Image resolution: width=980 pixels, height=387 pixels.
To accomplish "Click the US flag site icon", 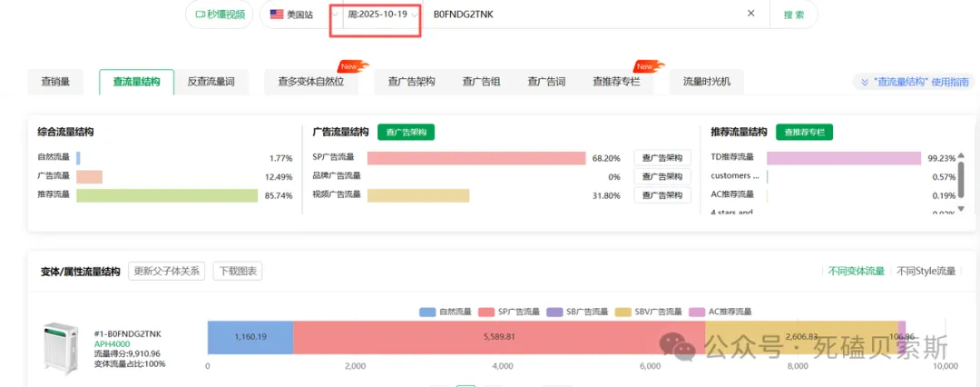I will click(277, 15).
